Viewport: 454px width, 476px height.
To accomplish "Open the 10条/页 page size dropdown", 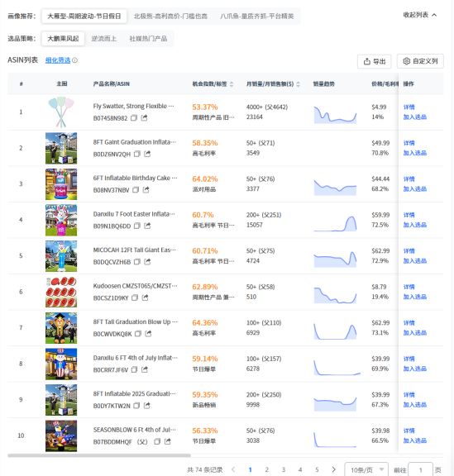I will click(366, 470).
